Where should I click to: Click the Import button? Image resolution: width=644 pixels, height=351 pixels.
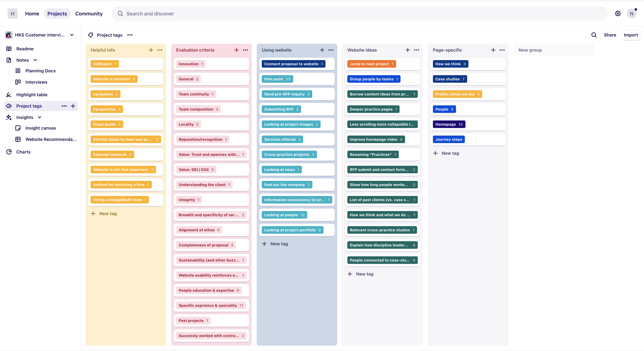630,35
